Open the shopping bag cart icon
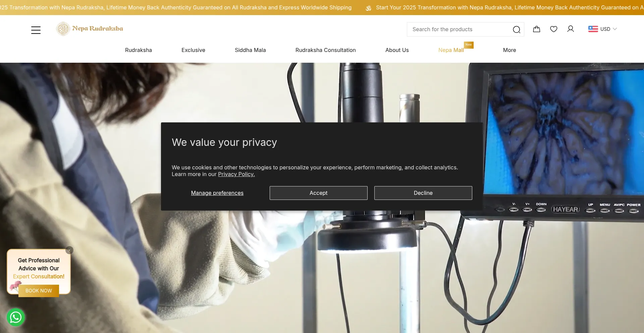 pyautogui.click(x=536, y=29)
